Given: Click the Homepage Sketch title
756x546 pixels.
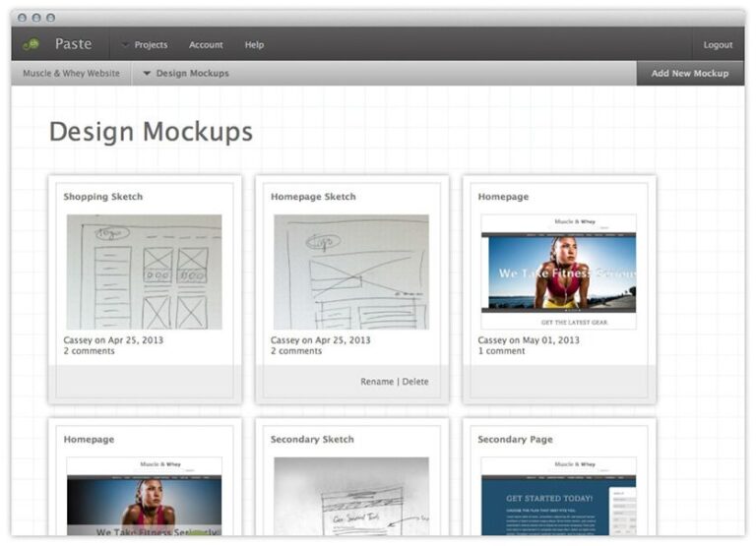Looking at the screenshot, I should coord(313,197).
